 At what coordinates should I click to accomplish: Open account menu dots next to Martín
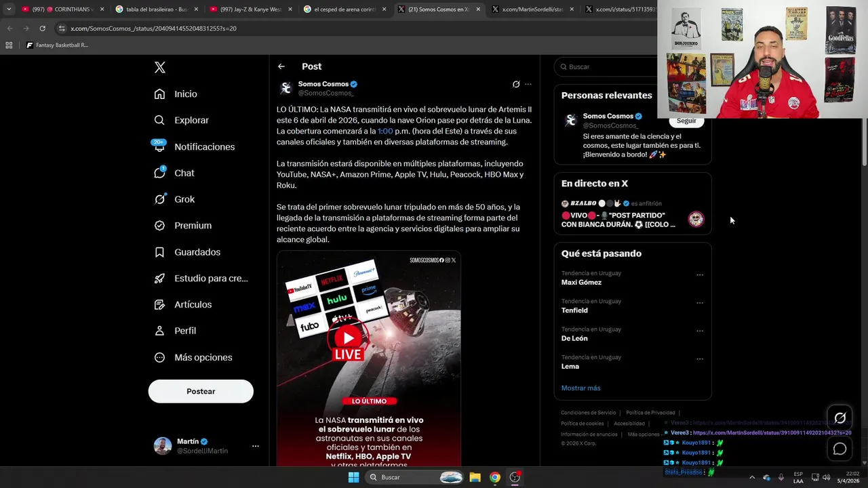click(256, 446)
